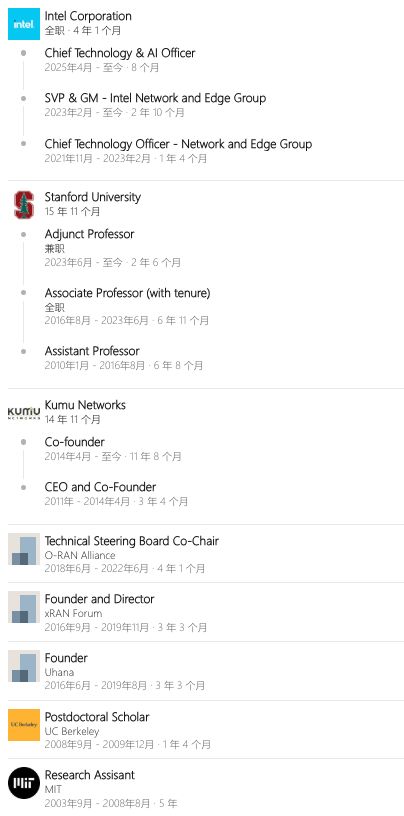Open the Stanford University company name link

(x=93, y=197)
